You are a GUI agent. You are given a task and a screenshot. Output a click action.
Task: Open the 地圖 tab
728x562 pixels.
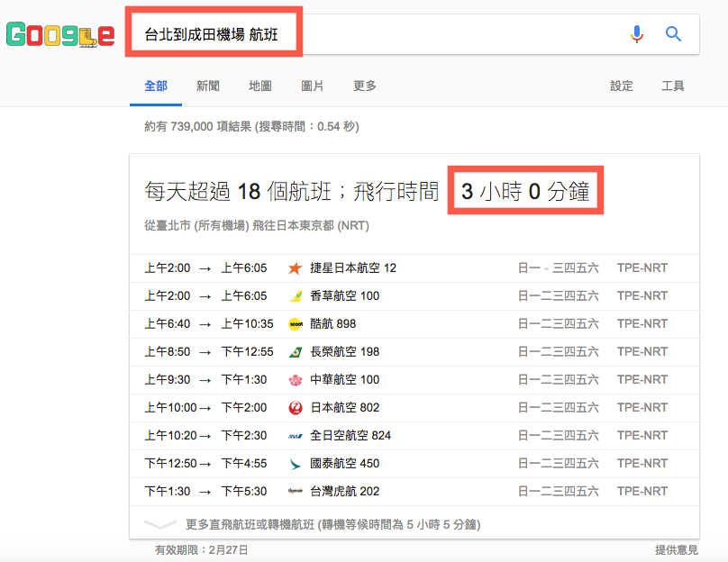pos(260,86)
